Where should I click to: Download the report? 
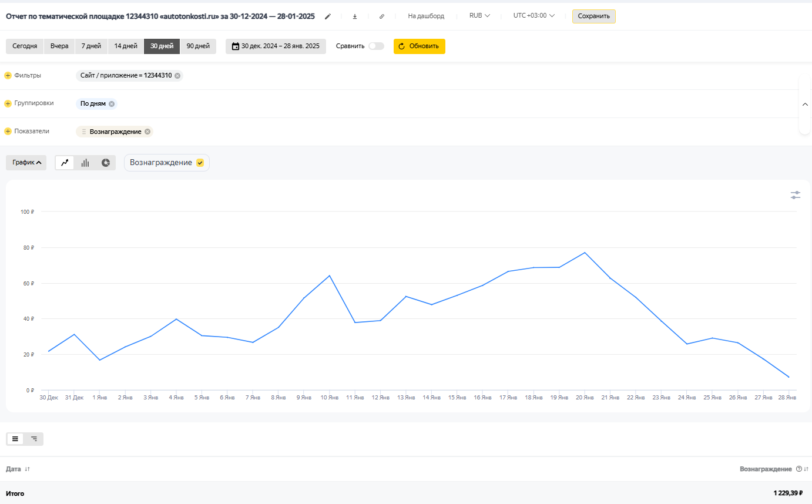355,16
